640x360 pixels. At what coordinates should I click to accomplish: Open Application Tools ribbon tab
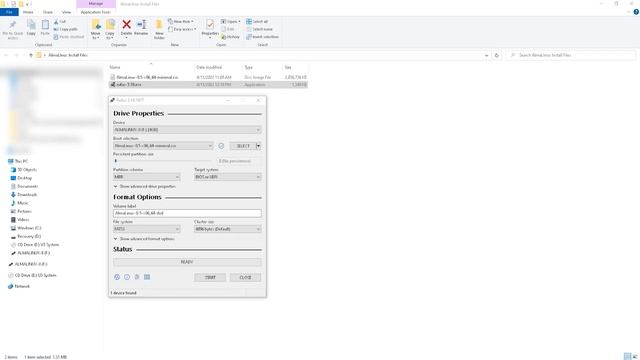(x=96, y=12)
